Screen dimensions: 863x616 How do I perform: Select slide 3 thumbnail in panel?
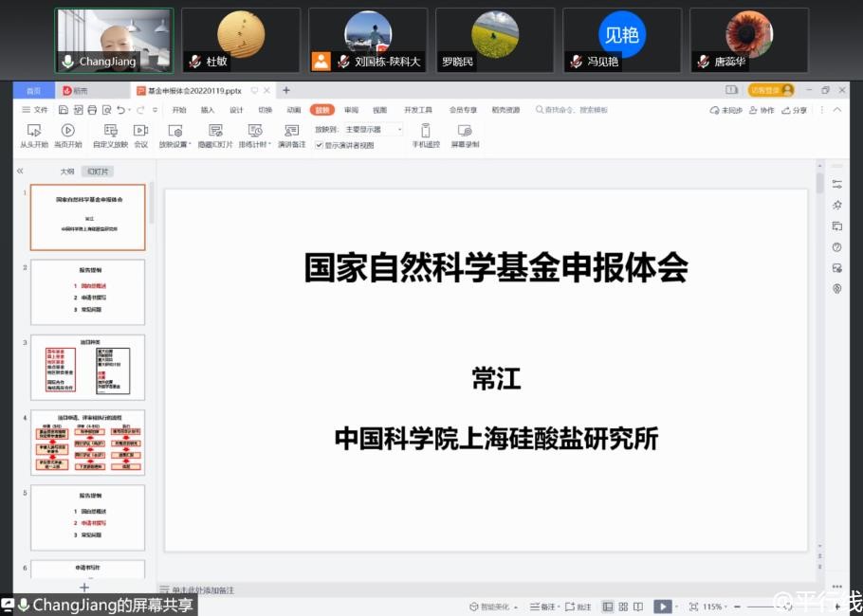click(x=87, y=367)
